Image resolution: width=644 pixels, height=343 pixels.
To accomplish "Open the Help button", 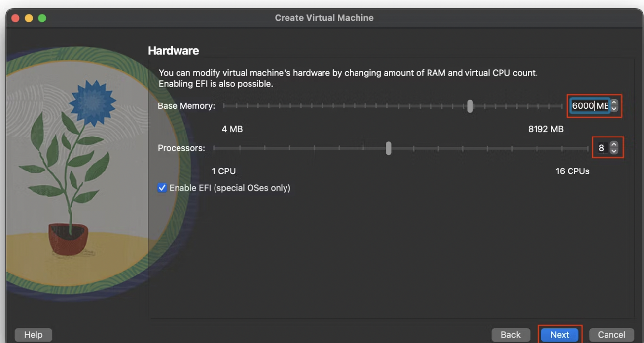I will point(33,335).
